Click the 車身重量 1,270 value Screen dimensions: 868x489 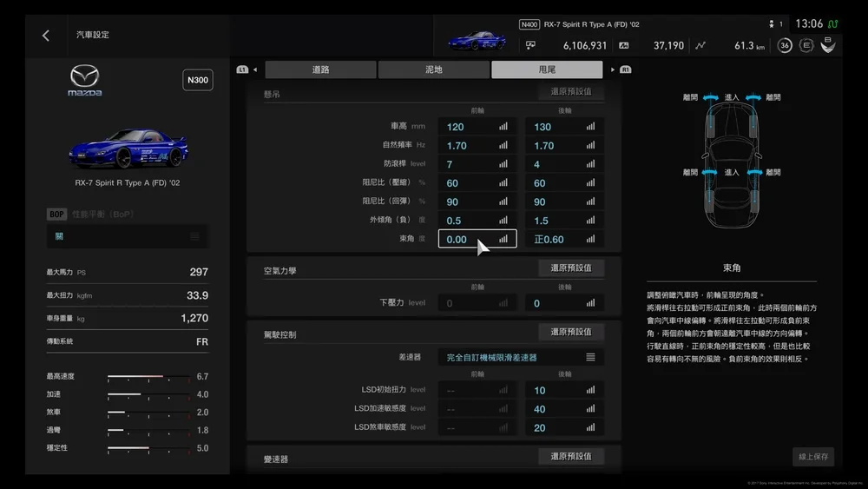pyautogui.click(x=194, y=319)
